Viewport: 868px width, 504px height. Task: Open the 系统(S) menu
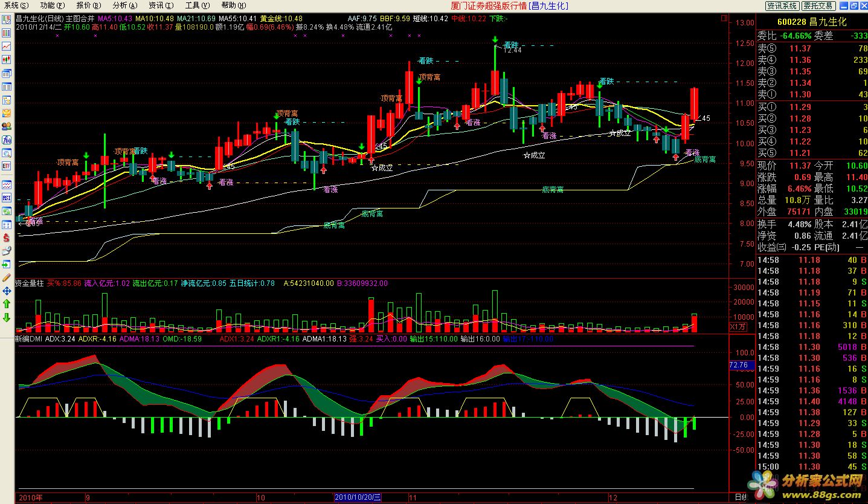point(16,5)
